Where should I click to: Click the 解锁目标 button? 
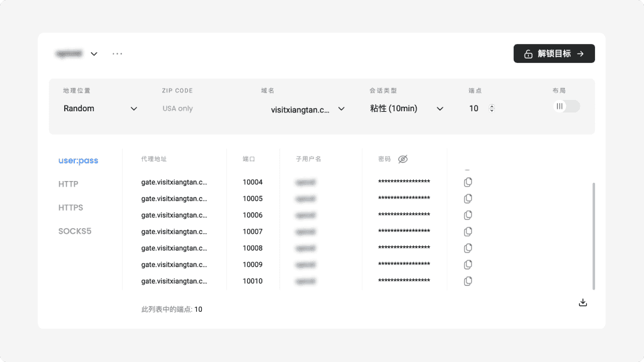point(554,54)
